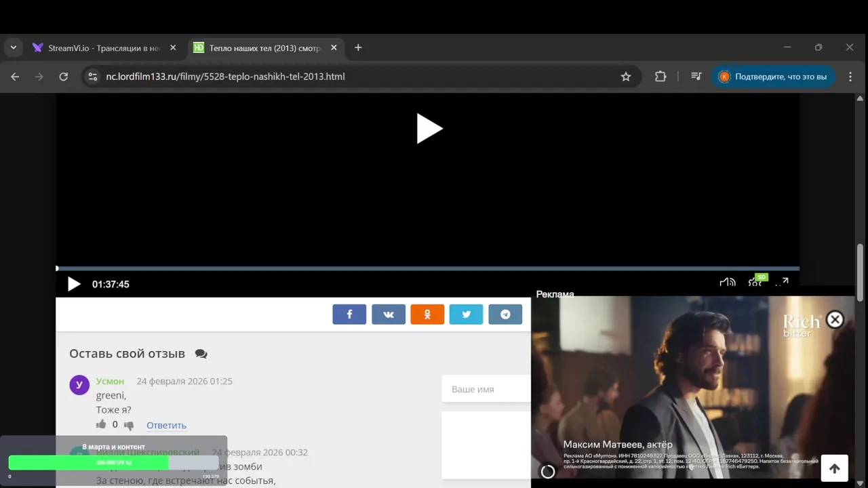Click Ответить under Усмон's comment
This screenshot has height=488, width=868.
[x=166, y=425]
